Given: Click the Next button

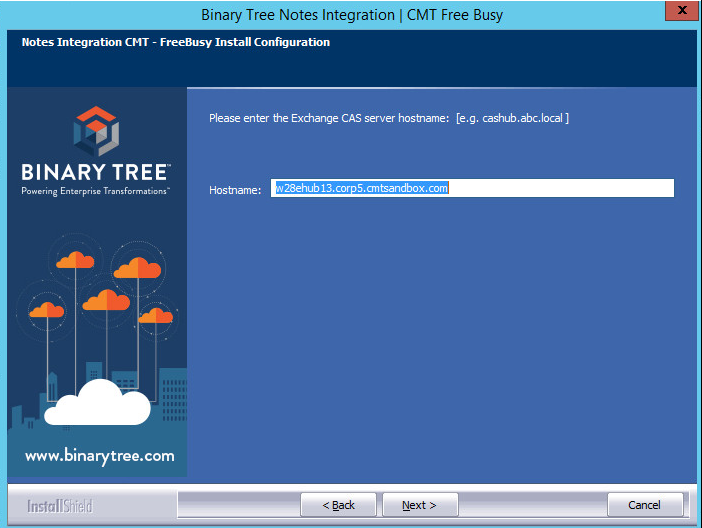Looking at the screenshot, I should coord(420,505).
